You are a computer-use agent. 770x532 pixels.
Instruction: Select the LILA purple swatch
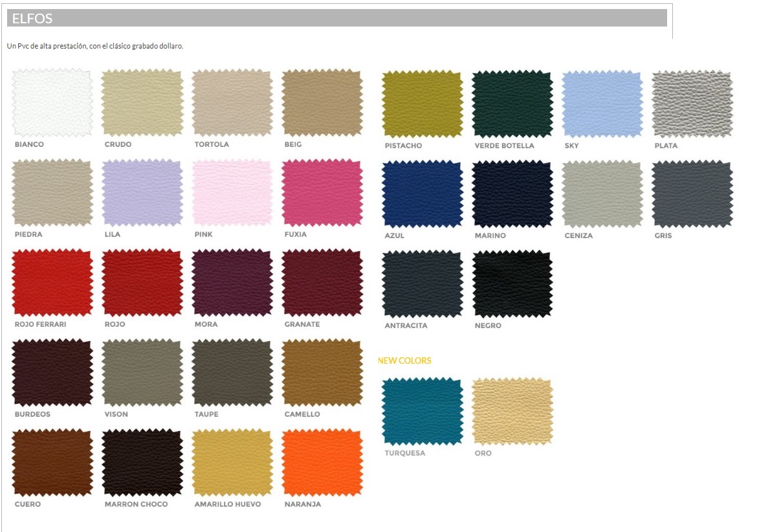pyautogui.click(x=142, y=193)
